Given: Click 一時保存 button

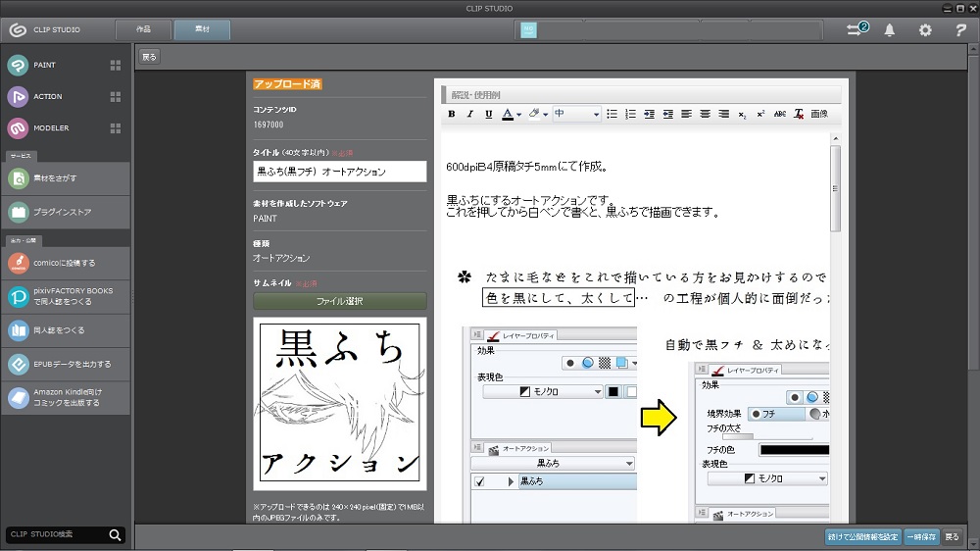Looking at the screenshot, I should click(922, 536).
